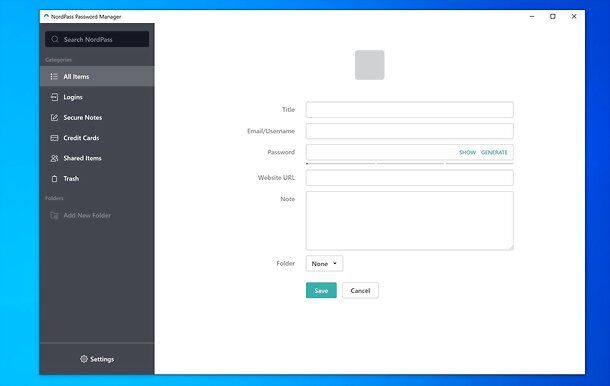The width and height of the screenshot is (610, 386).
Task: Click the Website URL field
Action: click(409, 178)
